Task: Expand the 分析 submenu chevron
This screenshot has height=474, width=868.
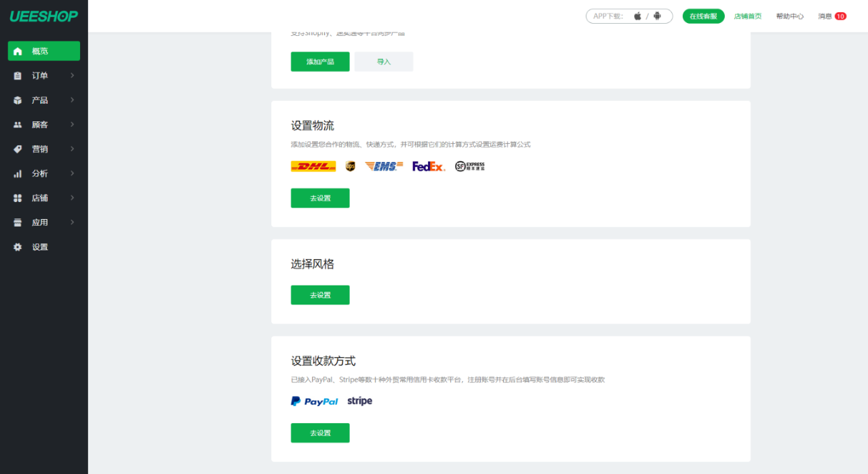Action: (x=72, y=174)
